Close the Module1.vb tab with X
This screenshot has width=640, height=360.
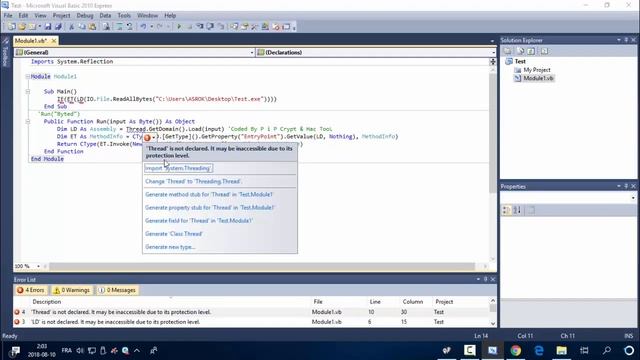(x=53, y=41)
